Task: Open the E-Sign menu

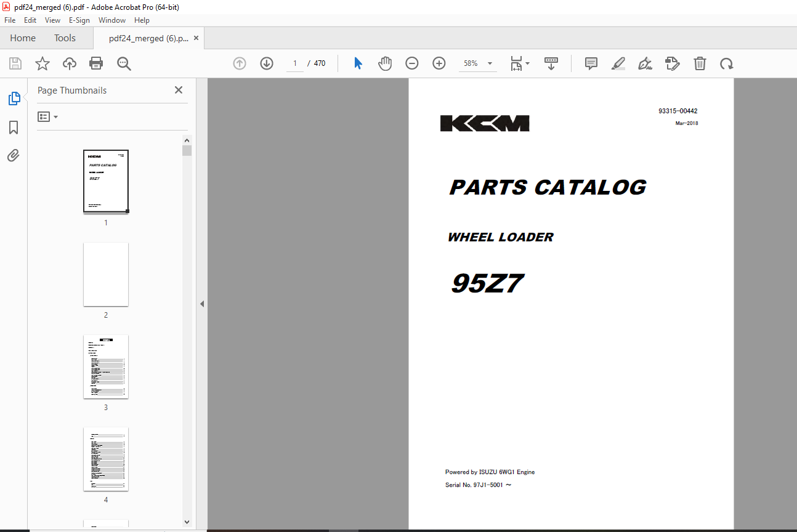Action: pos(79,20)
